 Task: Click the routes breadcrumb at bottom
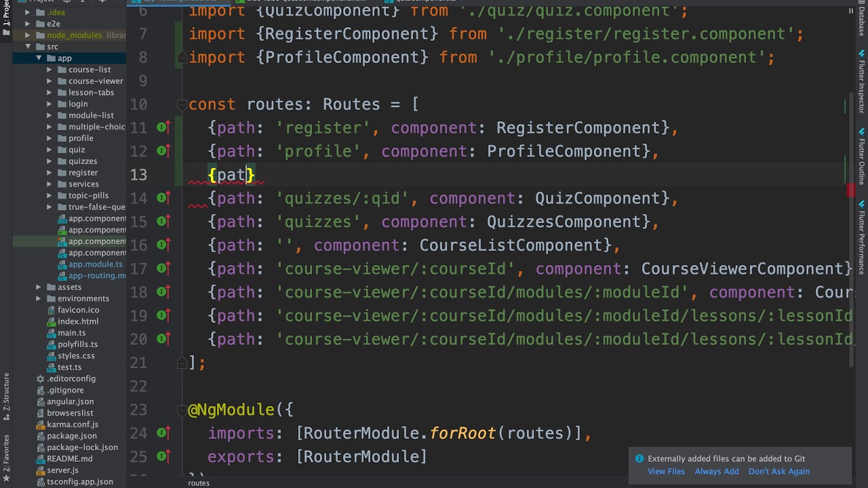pyautogui.click(x=199, y=483)
